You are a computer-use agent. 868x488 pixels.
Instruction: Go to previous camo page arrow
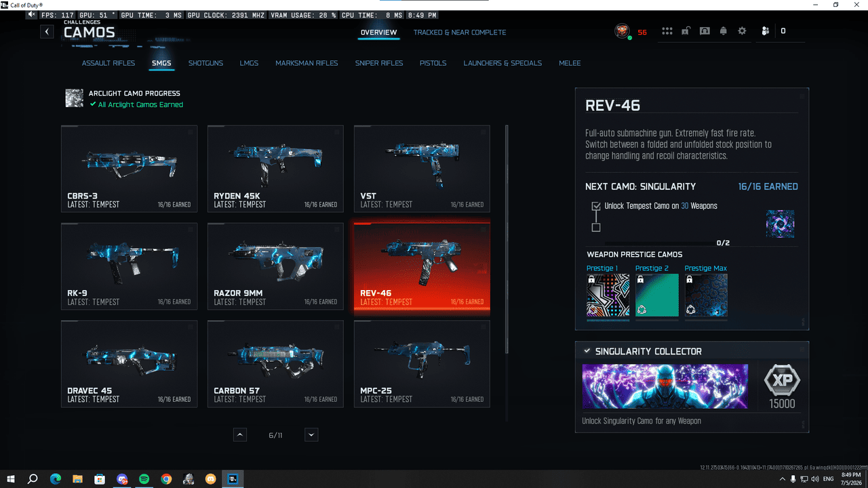(240, 435)
